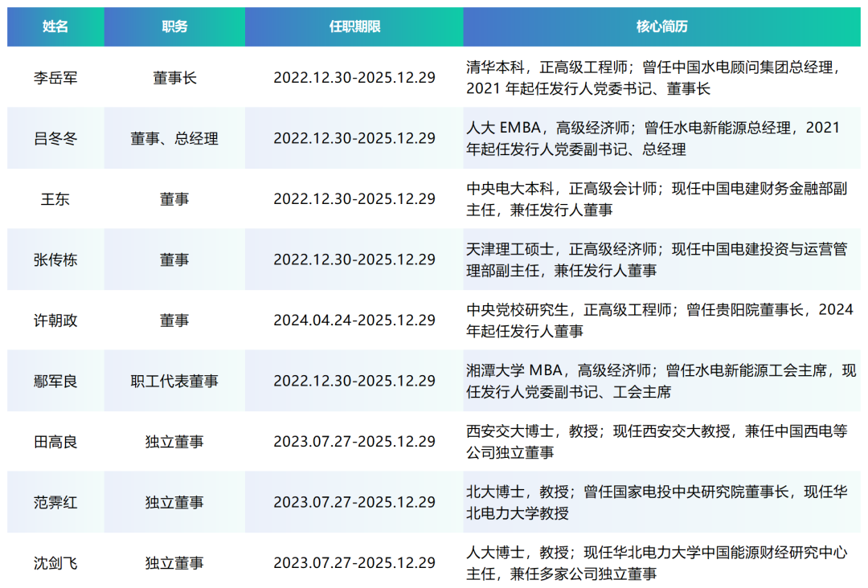This screenshot has width=868, height=588.
Task: Click the résumé starting 西安交大博士
Action: click(657, 442)
